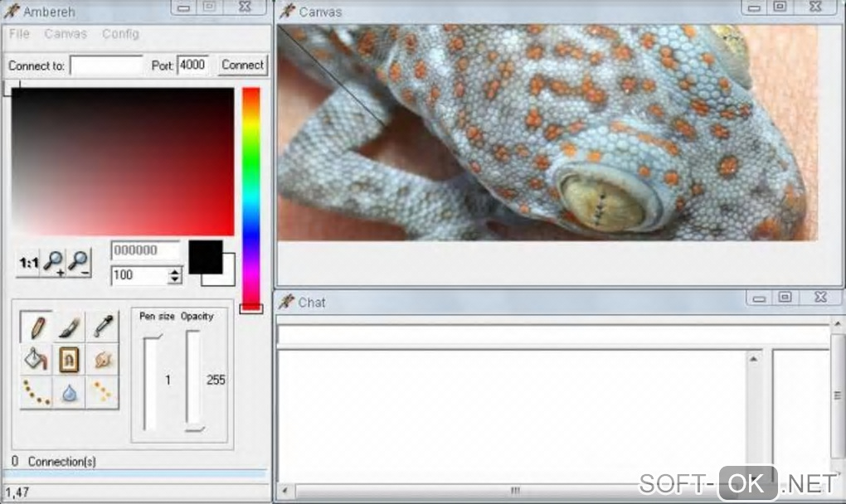Open the File menu
The height and width of the screenshot is (504, 846).
pyautogui.click(x=19, y=34)
